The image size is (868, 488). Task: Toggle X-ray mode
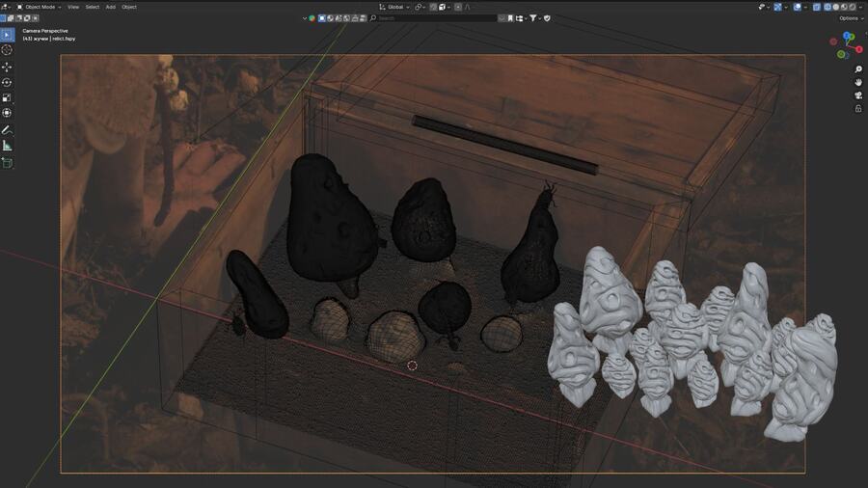[817, 7]
